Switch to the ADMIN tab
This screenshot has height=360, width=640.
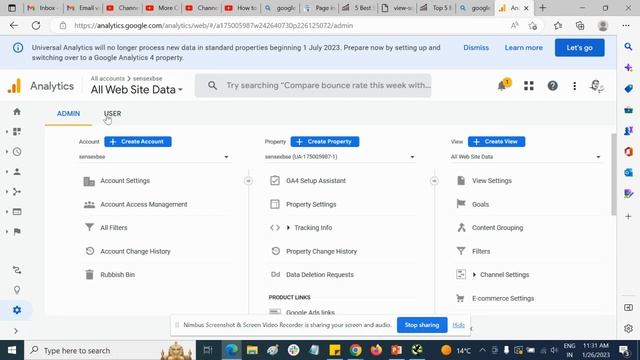pyautogui.click(x=68, y=113)
